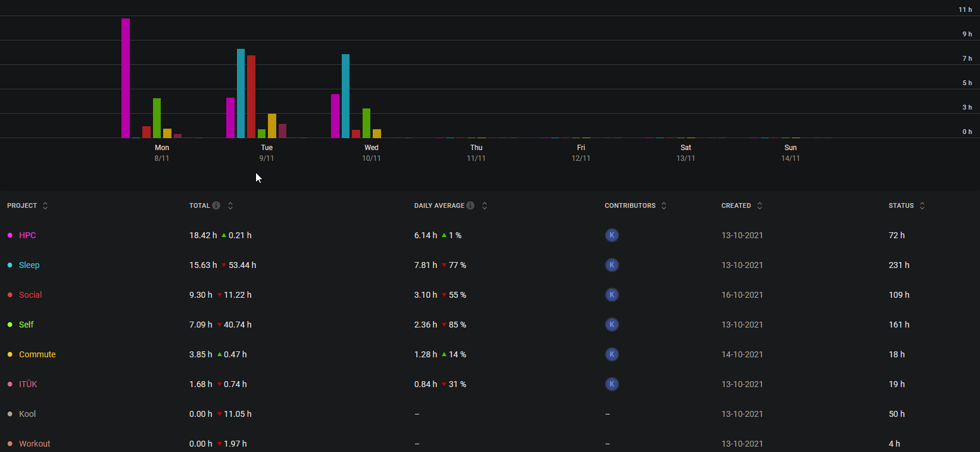This screenshot has width=980, height=452.
Task: Open the Workout project
Action: (35, 444)
